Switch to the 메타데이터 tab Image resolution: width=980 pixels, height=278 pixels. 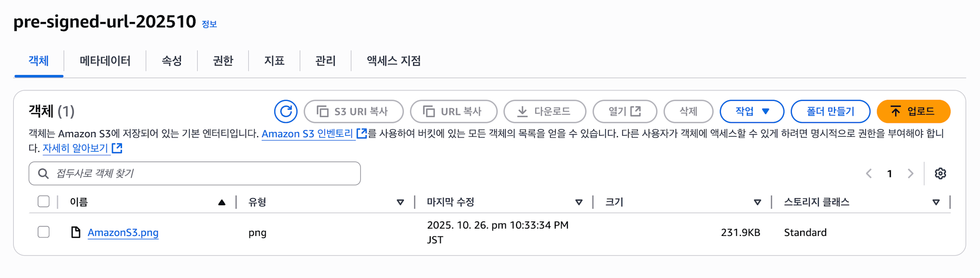105,61
